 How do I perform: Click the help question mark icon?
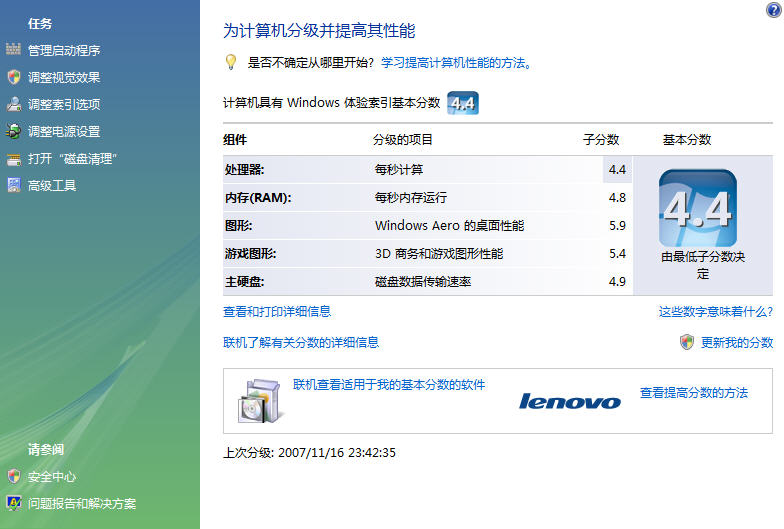tap(774, 9)
